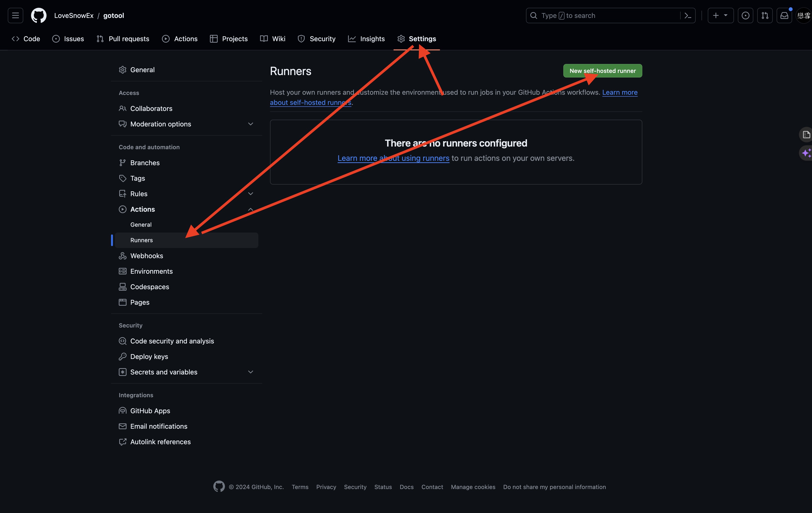
Task: Switch to the Insights tab
Action: pyautogui.click(x=366, y=39)
